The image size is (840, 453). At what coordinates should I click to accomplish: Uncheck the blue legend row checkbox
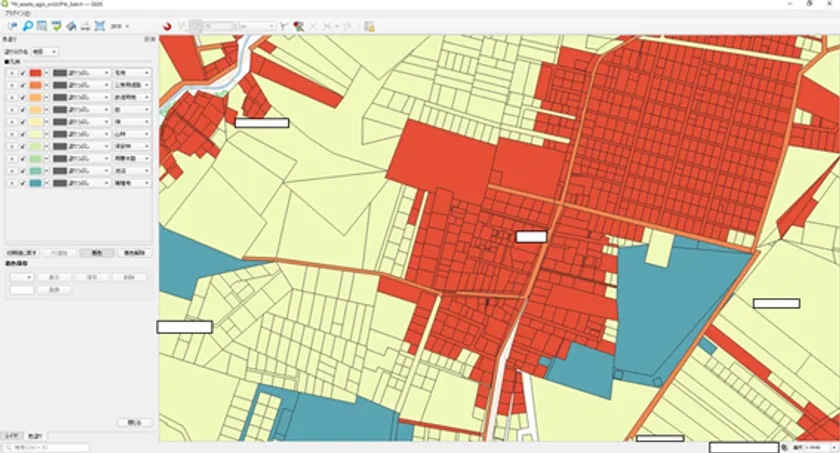tap(22, 184)
